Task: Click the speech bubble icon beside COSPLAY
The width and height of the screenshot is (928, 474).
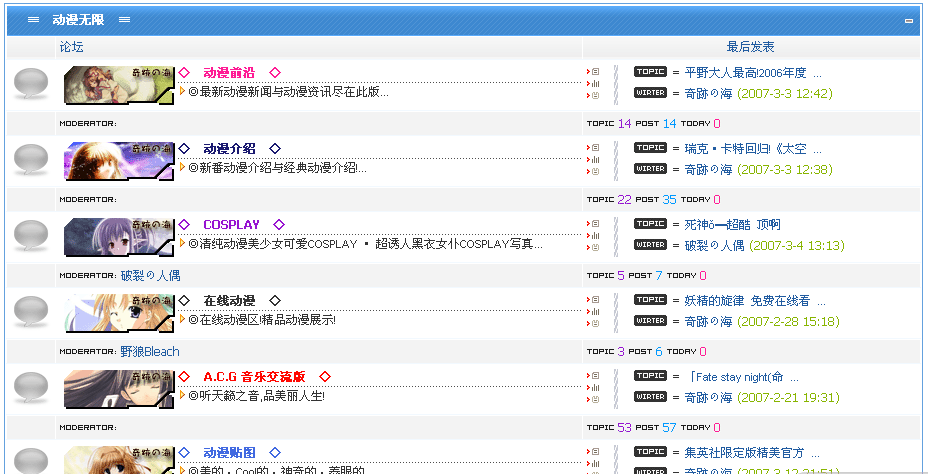Action: coord(31,236)
